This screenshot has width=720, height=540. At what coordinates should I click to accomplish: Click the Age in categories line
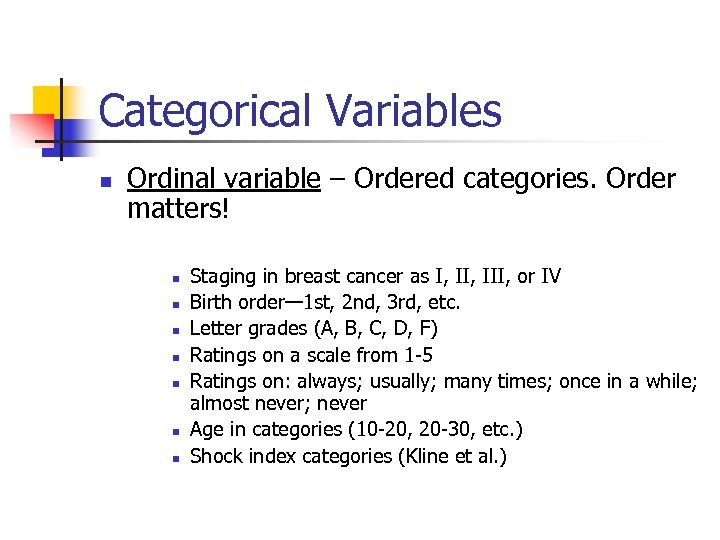click(356, 430)
